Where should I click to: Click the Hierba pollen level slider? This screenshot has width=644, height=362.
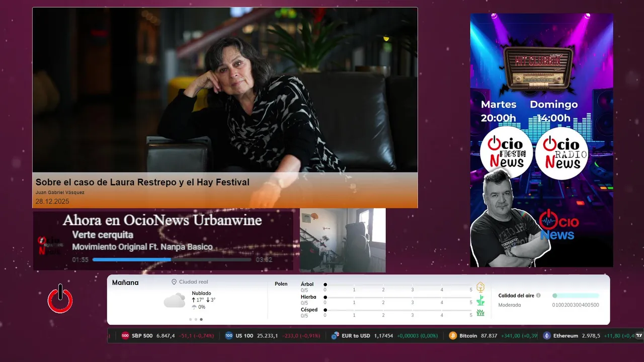[398, 298]
